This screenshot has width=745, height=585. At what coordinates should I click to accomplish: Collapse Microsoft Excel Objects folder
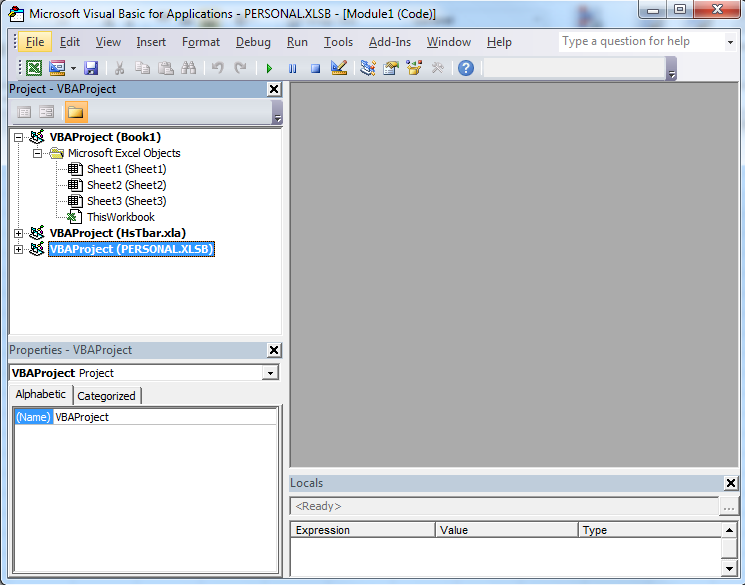pos(37,153)
